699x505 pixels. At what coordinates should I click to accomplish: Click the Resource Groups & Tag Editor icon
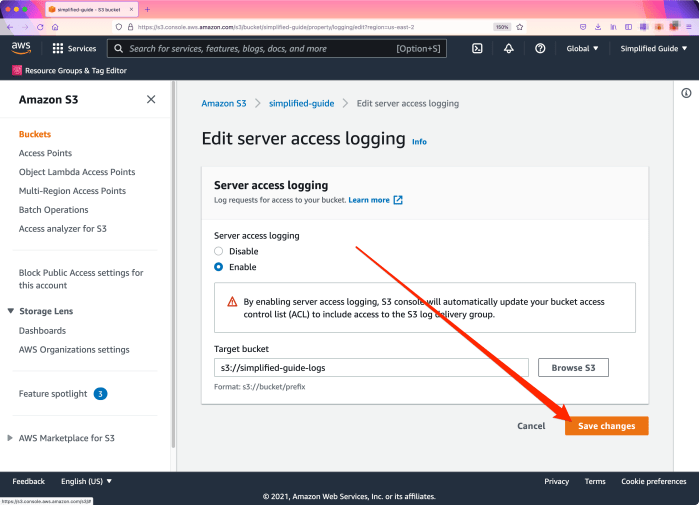click(17, 70)
